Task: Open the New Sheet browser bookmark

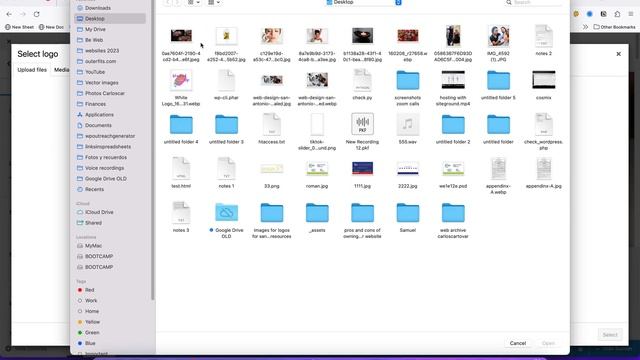Action: click(x=20, y=27)
